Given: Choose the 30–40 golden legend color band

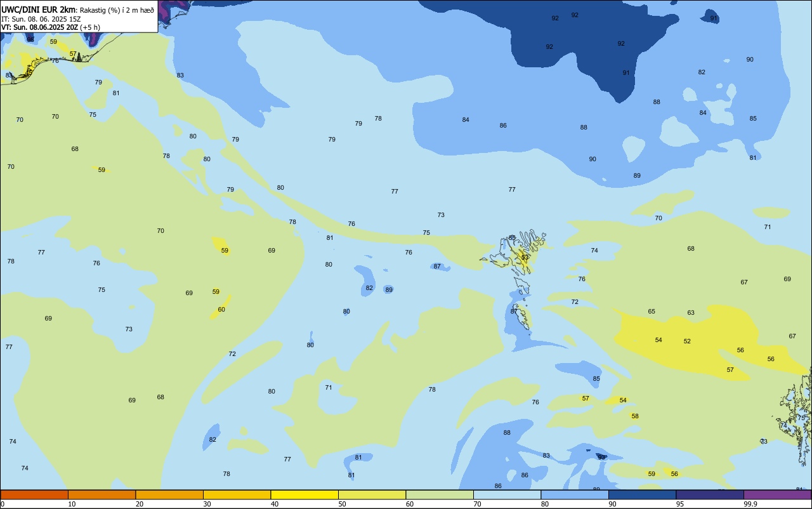Looking at the screenshot, I should coord(237,494).
